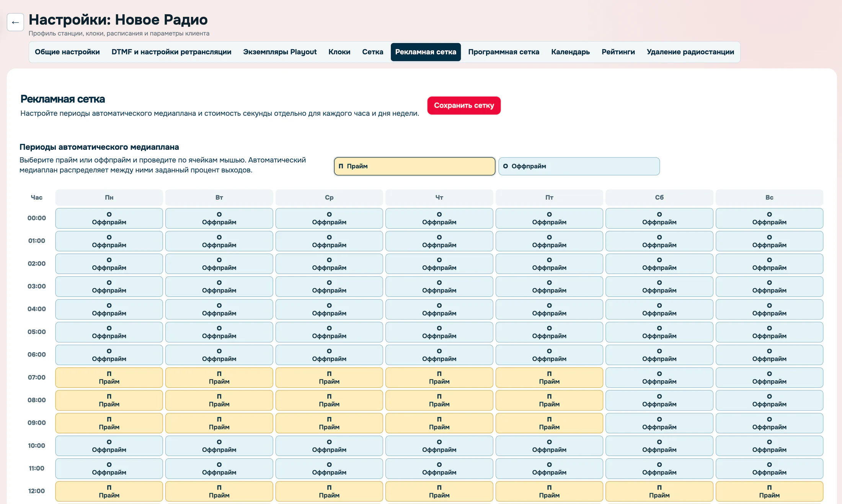The width and height of the screenshot is (842, 504).
Task: Toggle Tuesday 09:00 Прайм cell
Action: [219, 423]
